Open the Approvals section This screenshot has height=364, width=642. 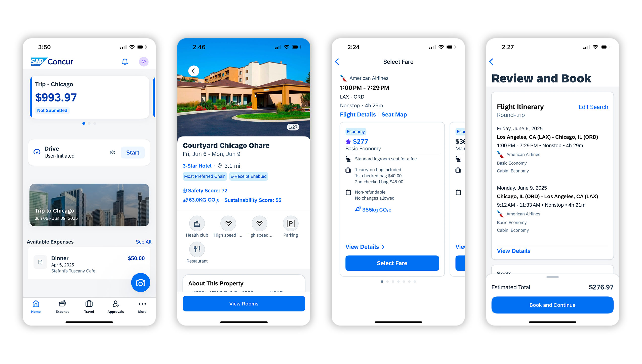115,306
